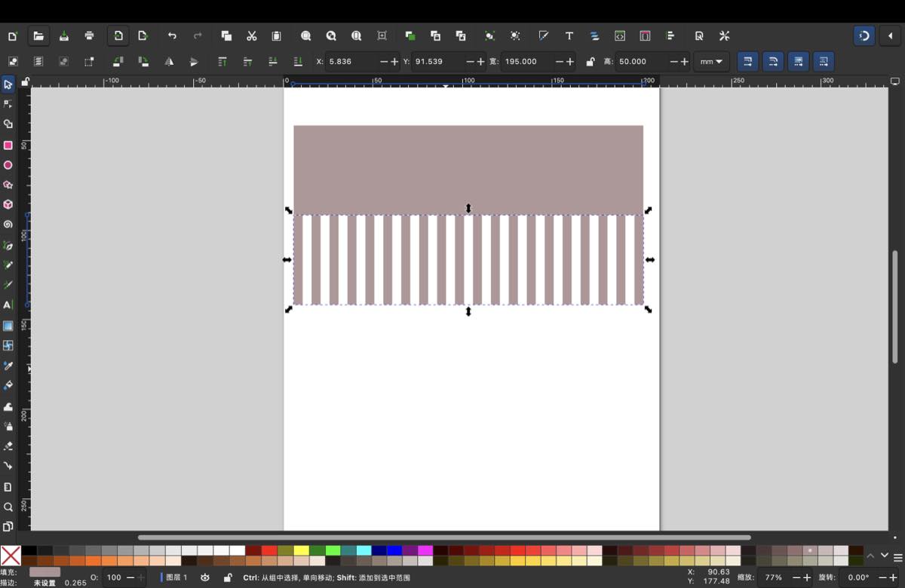Undo the last action
This screenshot has height=588, width=905.
pos(172,35)
